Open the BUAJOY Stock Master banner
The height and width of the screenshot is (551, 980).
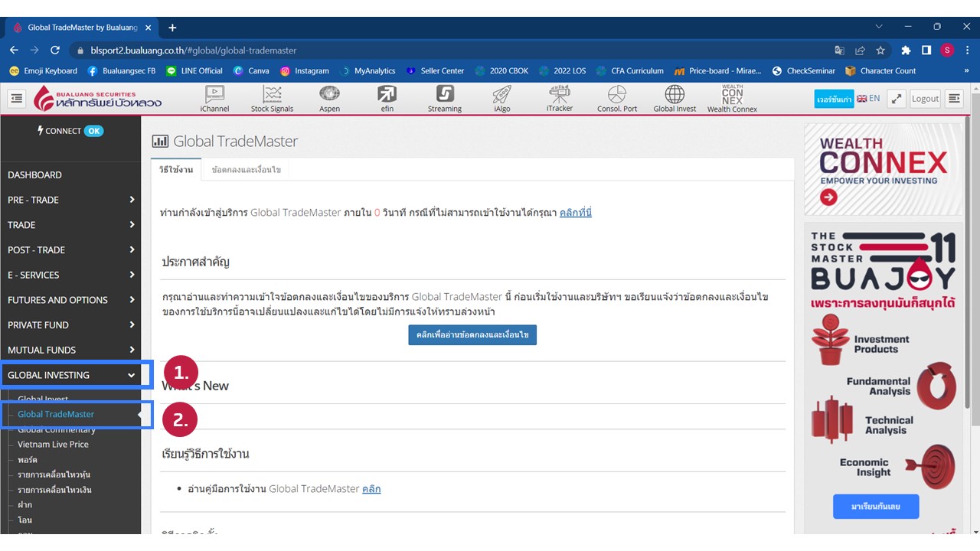884,379
